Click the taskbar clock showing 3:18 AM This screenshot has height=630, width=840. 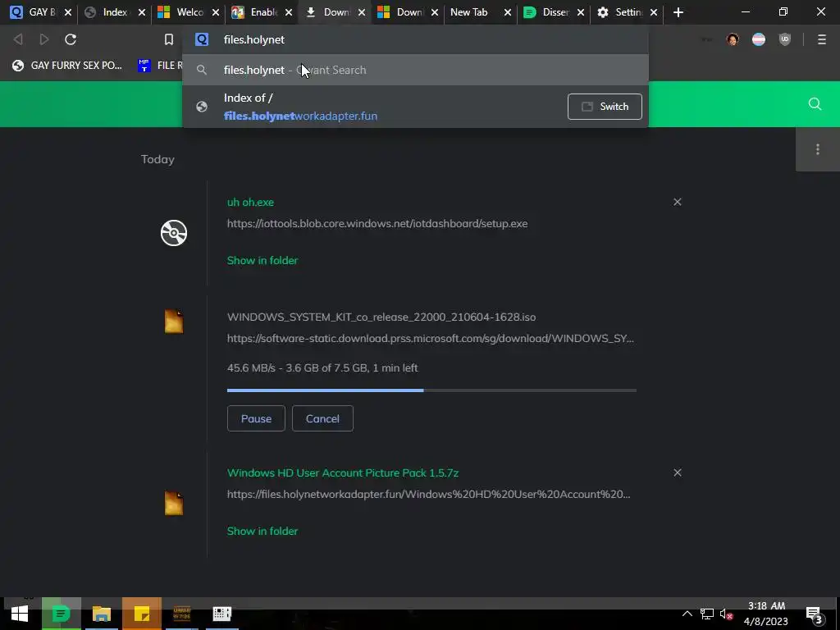tap(766, 614)
